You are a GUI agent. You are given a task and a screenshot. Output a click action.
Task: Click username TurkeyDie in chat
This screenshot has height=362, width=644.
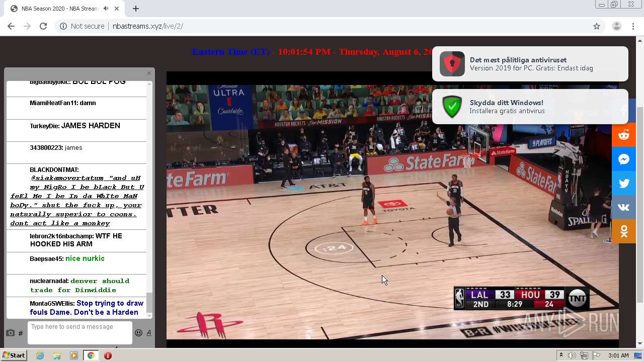pos(44,126)
